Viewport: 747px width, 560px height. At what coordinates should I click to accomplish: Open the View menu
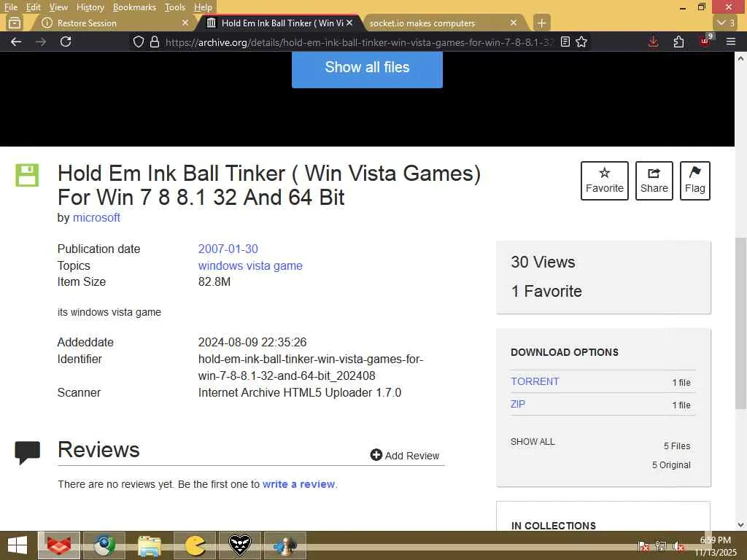(58, 7)
